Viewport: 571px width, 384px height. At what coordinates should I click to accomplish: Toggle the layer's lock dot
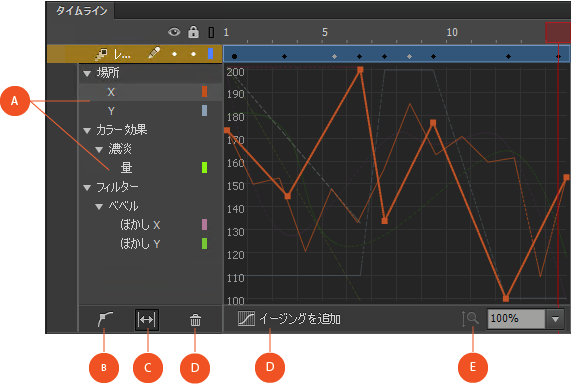click(193, 54)
